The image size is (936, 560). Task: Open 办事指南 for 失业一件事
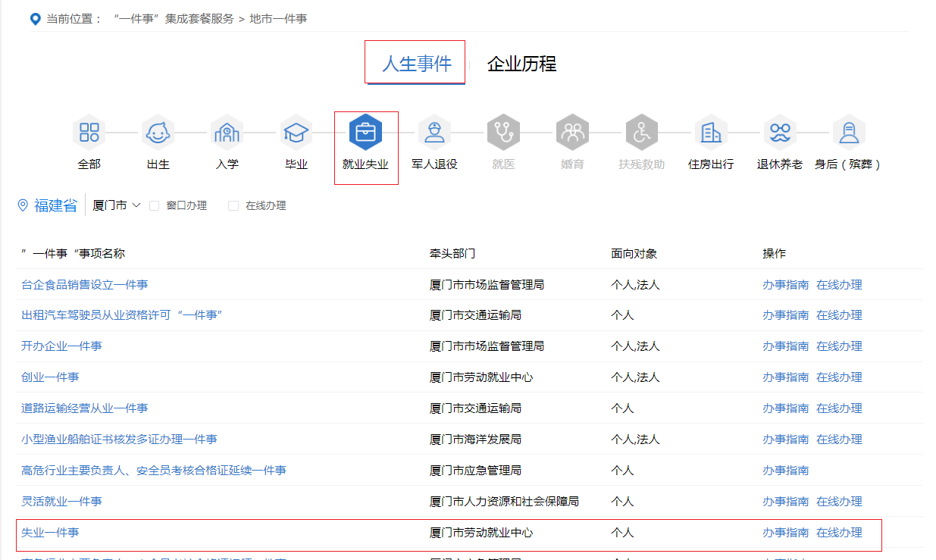[785, 533]
